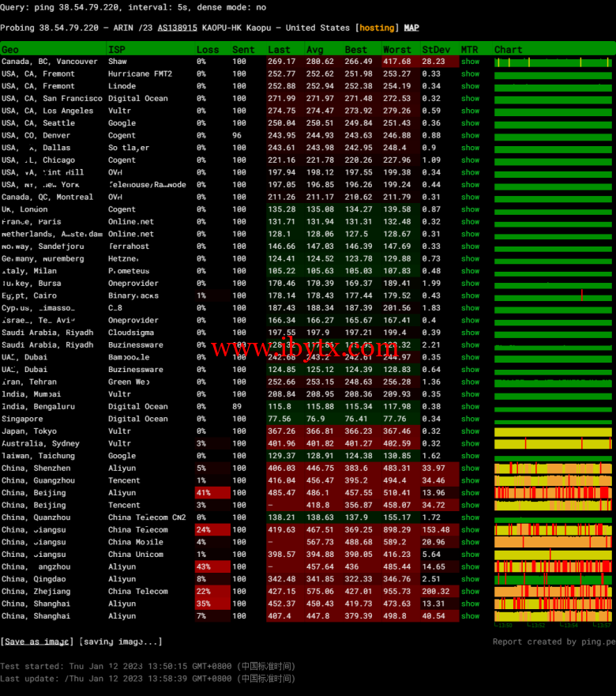Click the StDev column header

click(x=436, y=50)
